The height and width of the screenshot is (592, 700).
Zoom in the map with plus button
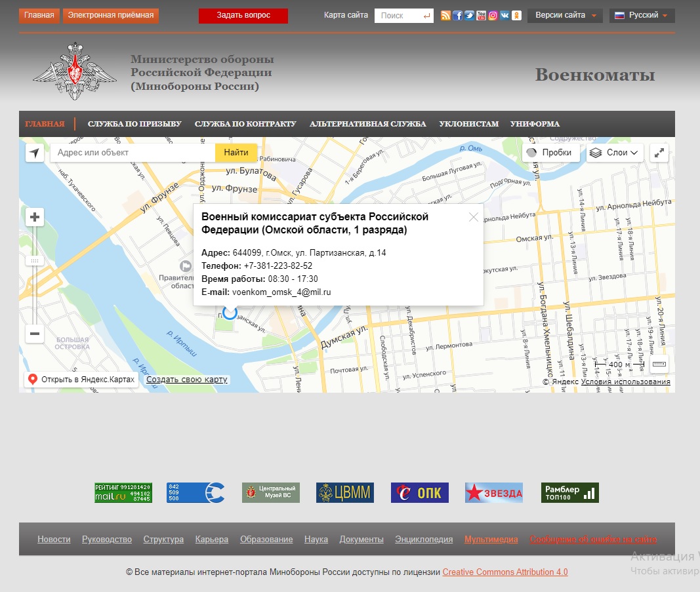click(x=35, y=217)
